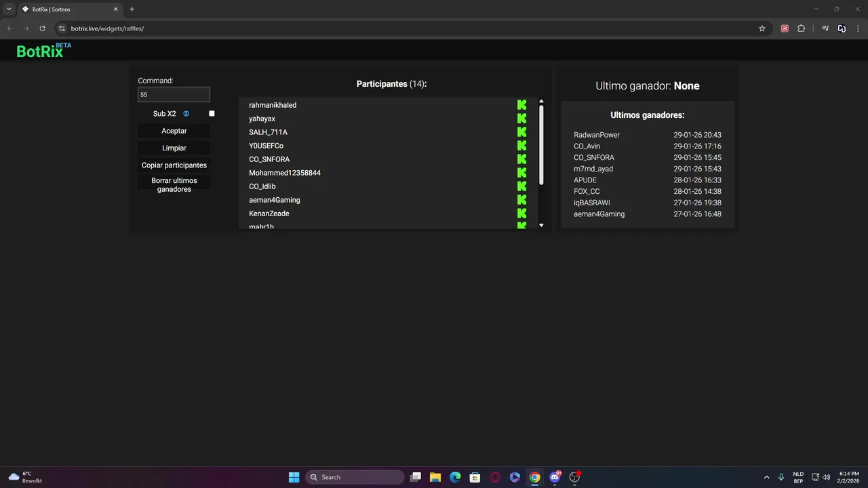Open the Chrome Extensions puzzle menu
Image resolution: width=868 pixels, height=488 pixels.
tap(802, 28)
